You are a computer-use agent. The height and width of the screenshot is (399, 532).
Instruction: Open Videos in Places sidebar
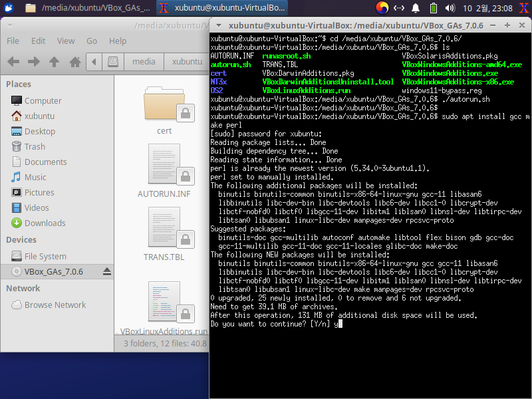(58, 207)
